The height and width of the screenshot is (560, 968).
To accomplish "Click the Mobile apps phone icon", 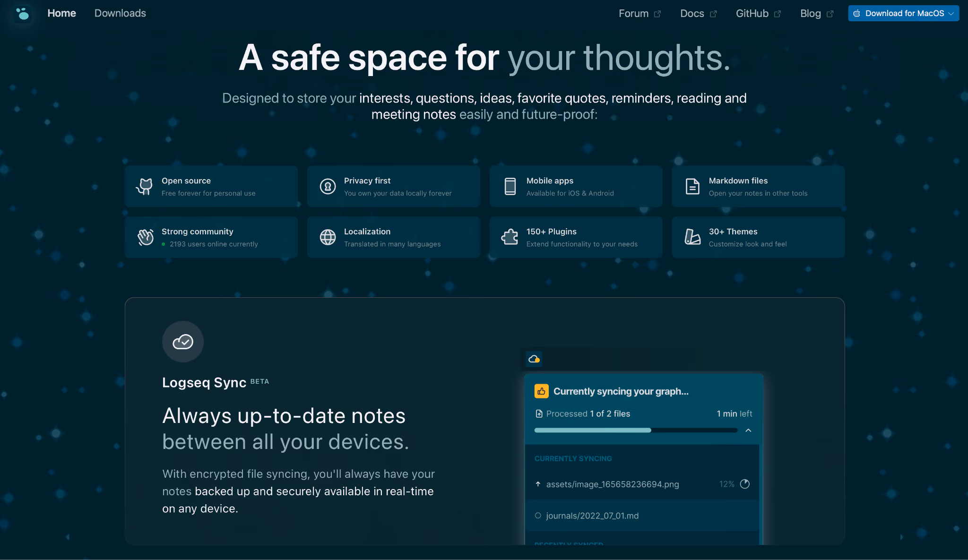I will coord(510,187).
